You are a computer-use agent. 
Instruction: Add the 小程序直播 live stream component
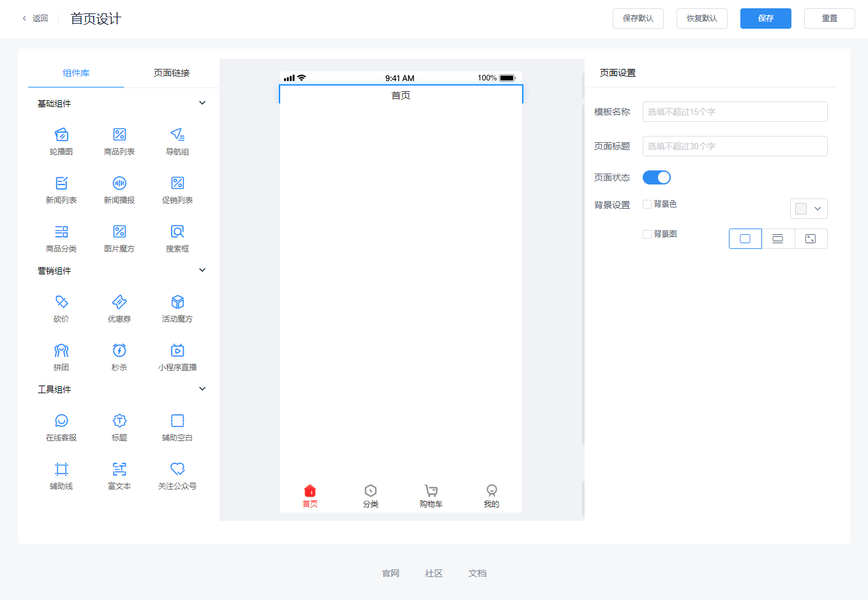click(x=177, y=356)
